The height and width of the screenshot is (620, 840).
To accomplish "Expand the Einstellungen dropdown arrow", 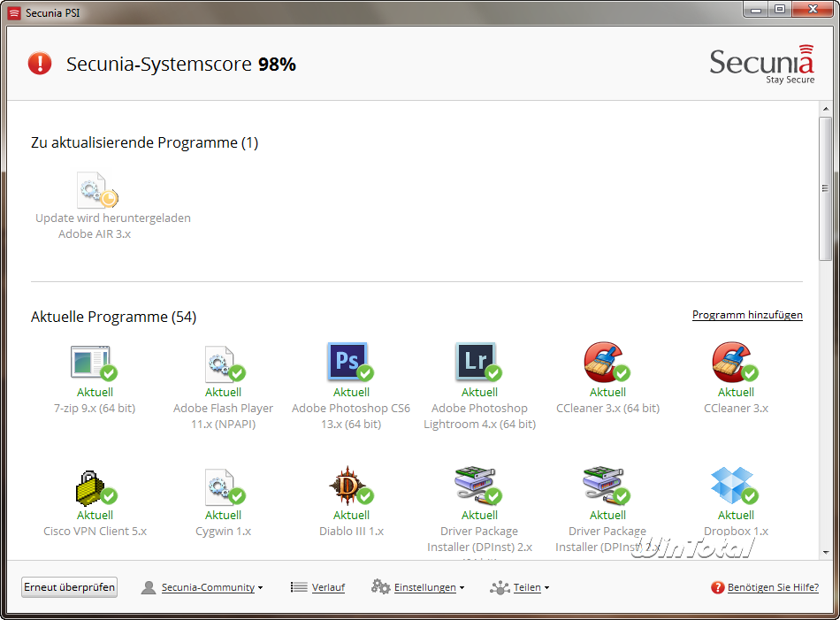I will (x=462, y=588).
